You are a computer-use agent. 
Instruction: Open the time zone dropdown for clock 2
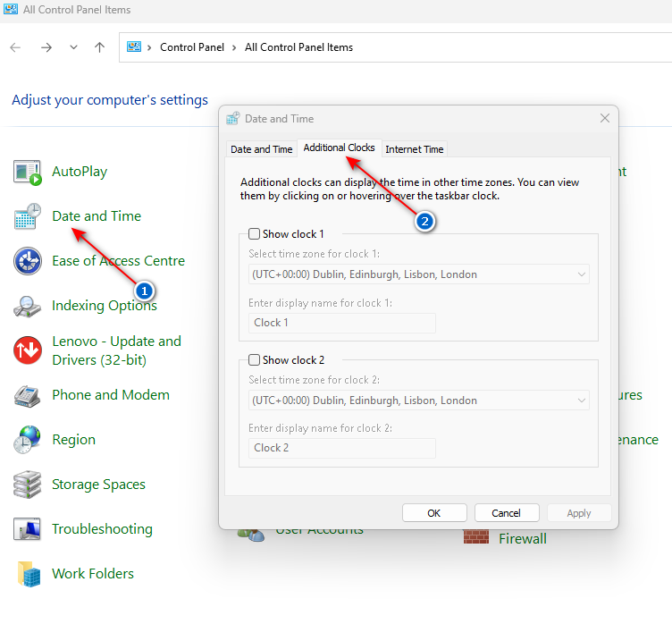click(419, 401)
